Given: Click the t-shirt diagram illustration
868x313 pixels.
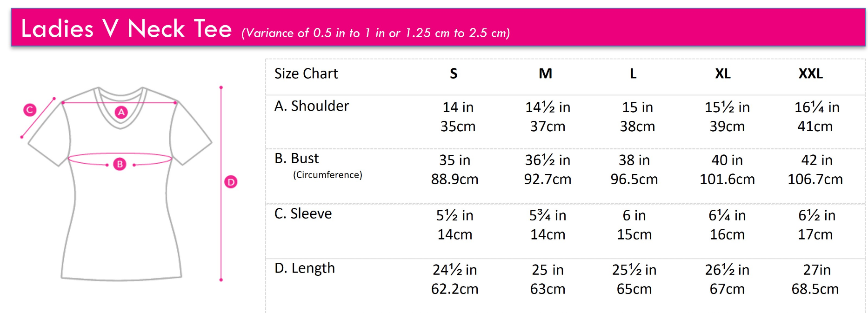Looking at the screenshot, I should [120, 184].
